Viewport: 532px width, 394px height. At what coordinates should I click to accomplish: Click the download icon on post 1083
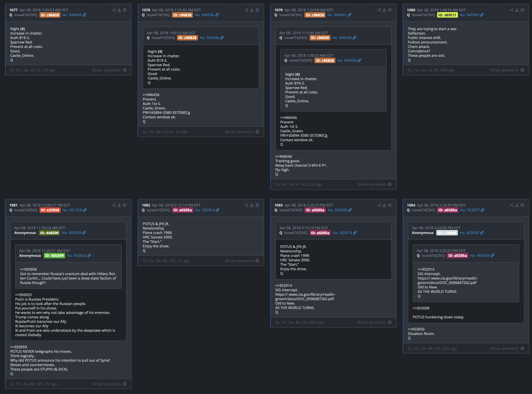point(384,205)
